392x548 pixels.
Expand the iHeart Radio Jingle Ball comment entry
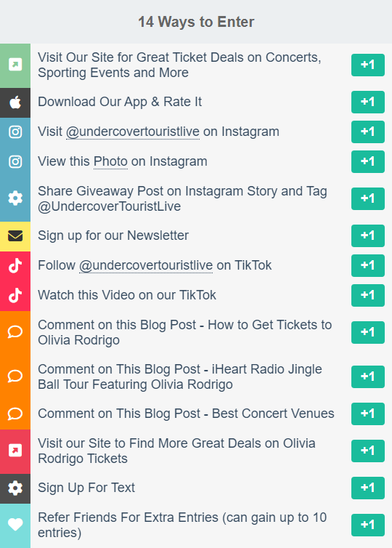pyautogui.click(x=196, y=376)
